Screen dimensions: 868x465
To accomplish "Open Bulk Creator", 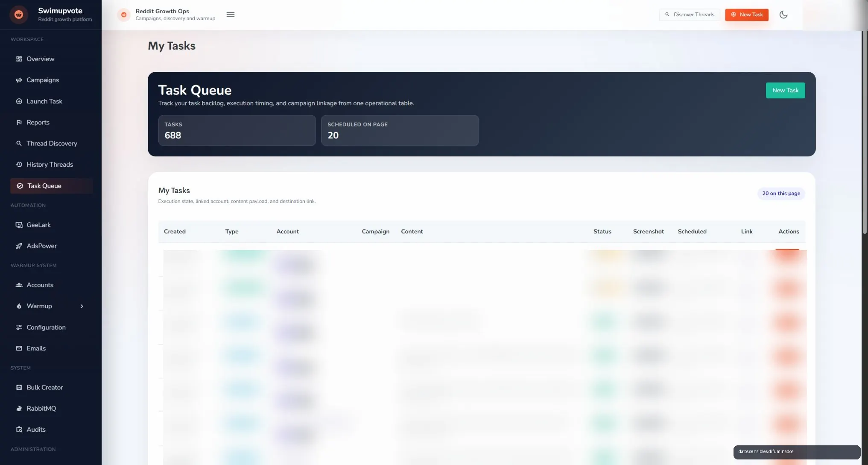I will coord(52,387).
